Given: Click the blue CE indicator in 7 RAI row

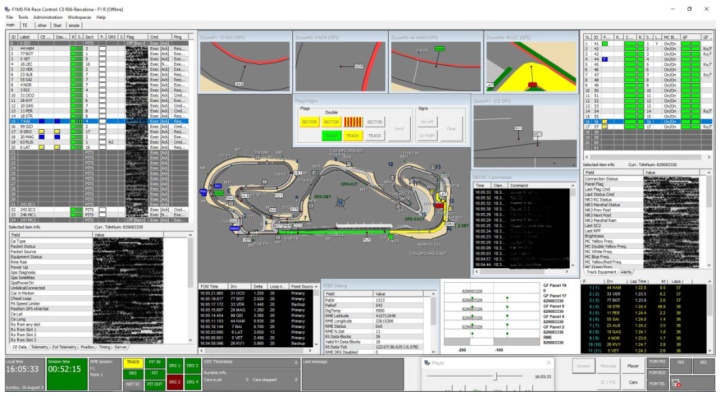Looking at the screenshot, I should pos(42,121).
